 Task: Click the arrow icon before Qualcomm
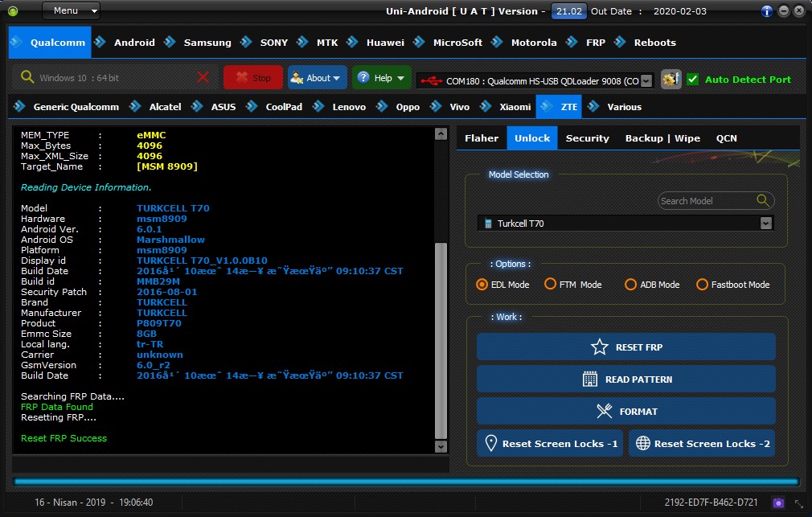17,42
